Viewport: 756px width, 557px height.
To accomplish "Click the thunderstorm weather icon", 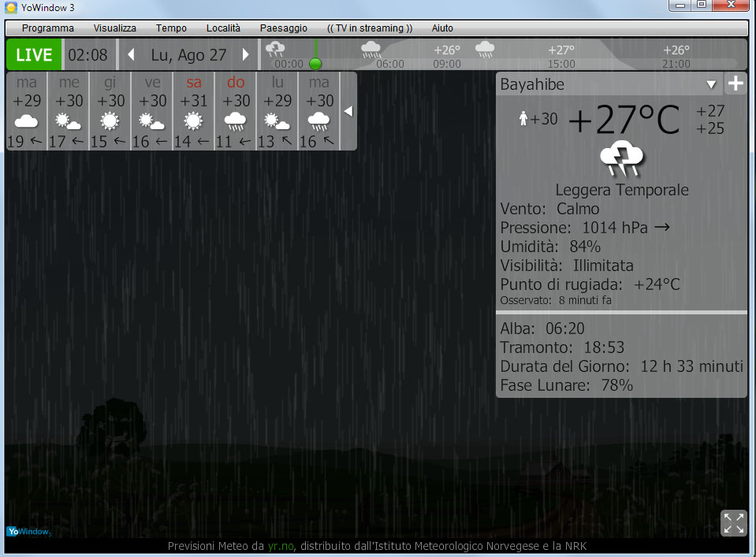I will [621, 158].
